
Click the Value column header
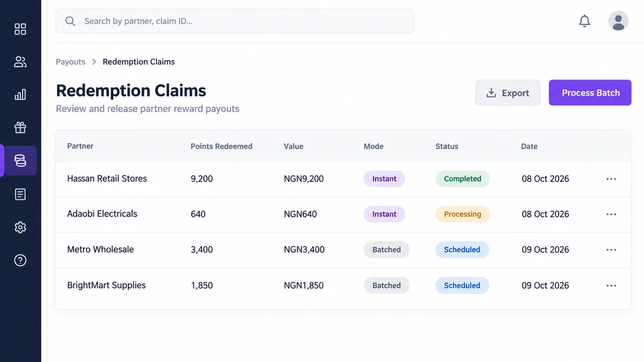(294, 146)
